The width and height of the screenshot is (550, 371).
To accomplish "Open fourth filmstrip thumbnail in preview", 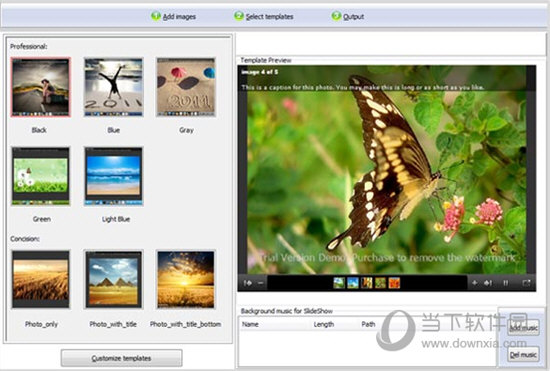I will [x=380, y=283].
